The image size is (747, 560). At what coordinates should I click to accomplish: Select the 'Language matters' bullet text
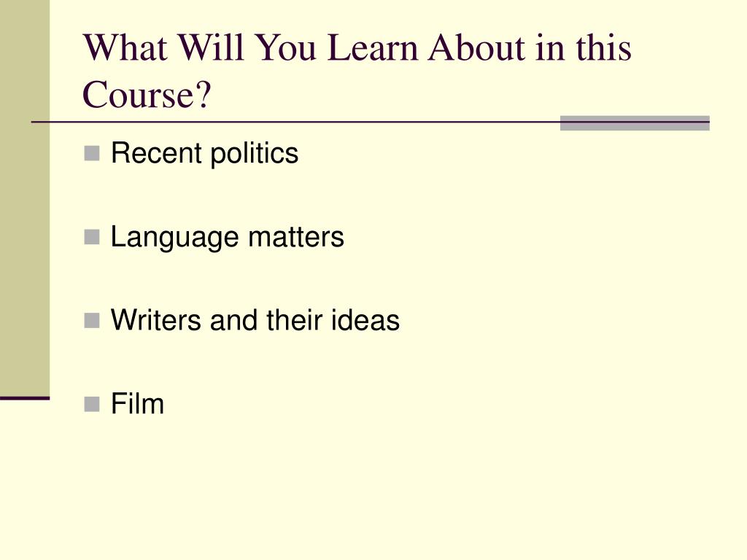[227, 237]
